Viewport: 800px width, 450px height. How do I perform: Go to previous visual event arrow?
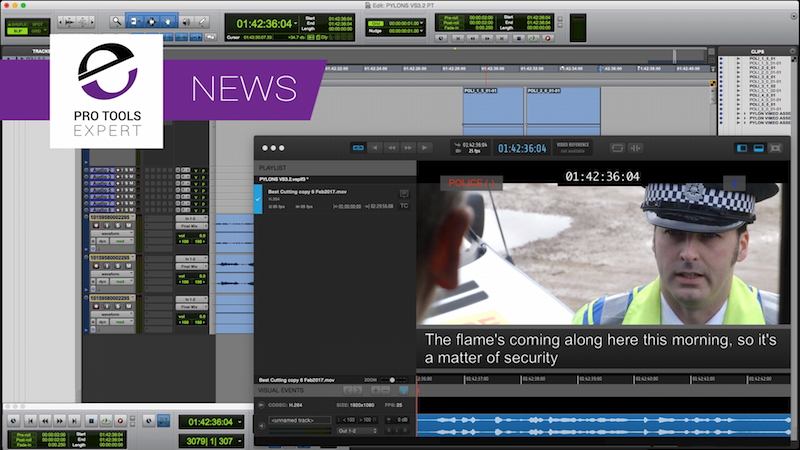click(x=347, y=390)
